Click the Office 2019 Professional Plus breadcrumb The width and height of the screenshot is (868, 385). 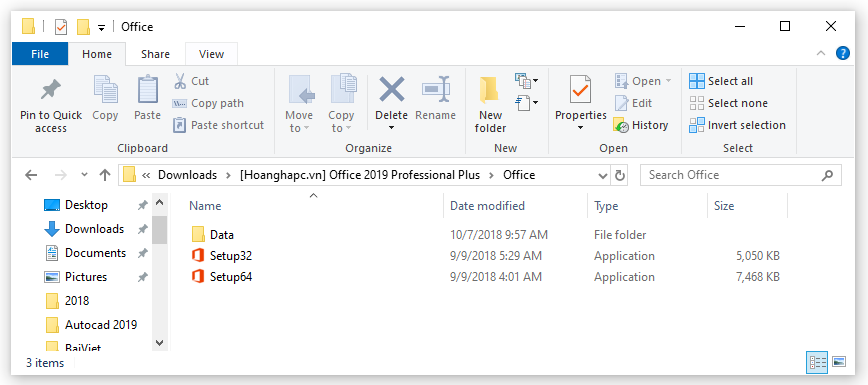(x=360, y=175)
